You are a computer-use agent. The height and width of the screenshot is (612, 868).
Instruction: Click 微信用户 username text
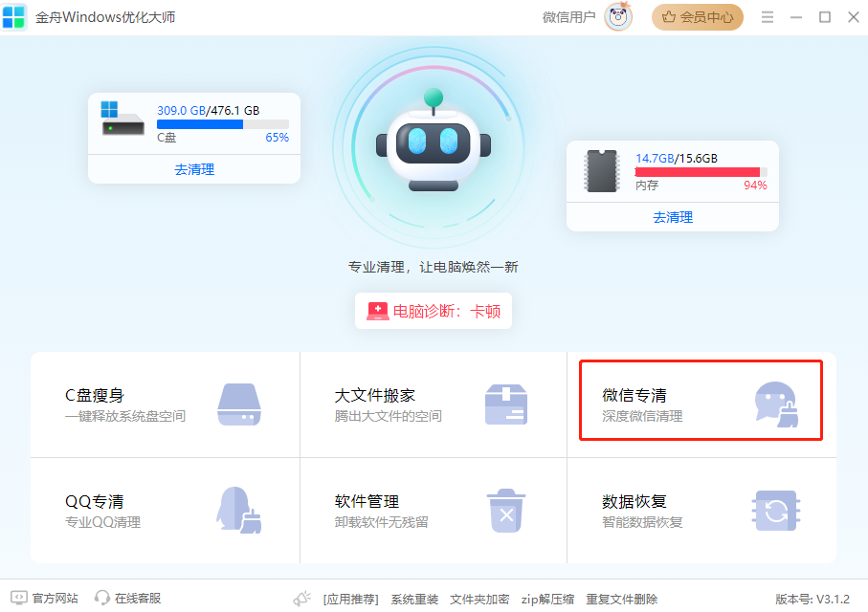(x=569, y=17)
